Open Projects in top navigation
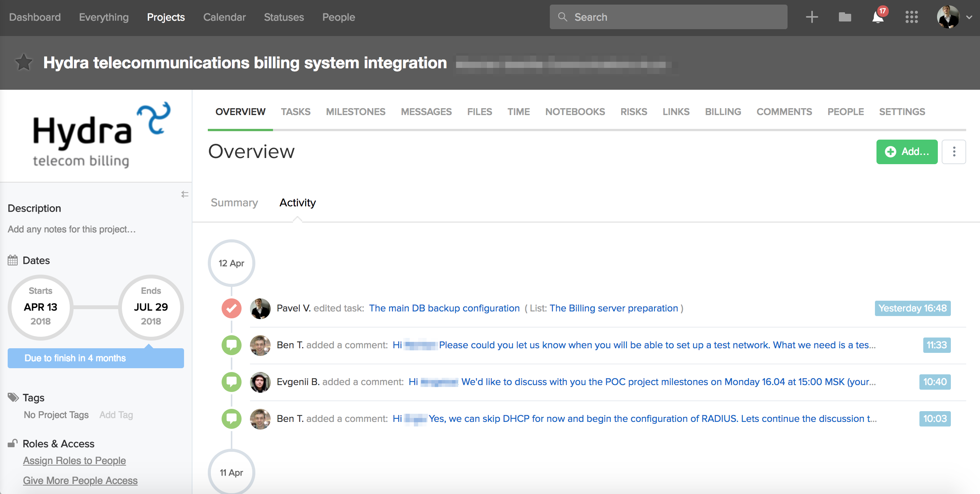The height and width of the screenshot is (494, 980). point(166,17)
